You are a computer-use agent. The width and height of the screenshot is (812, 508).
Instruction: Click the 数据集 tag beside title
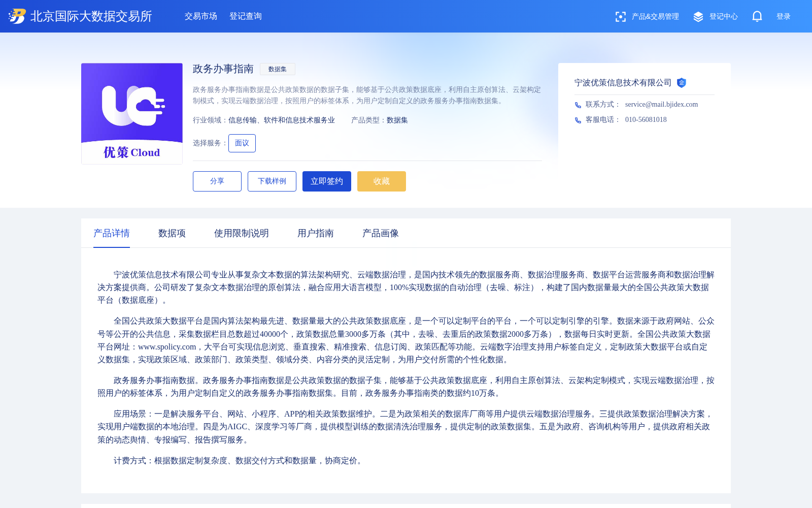pos(278,69)
